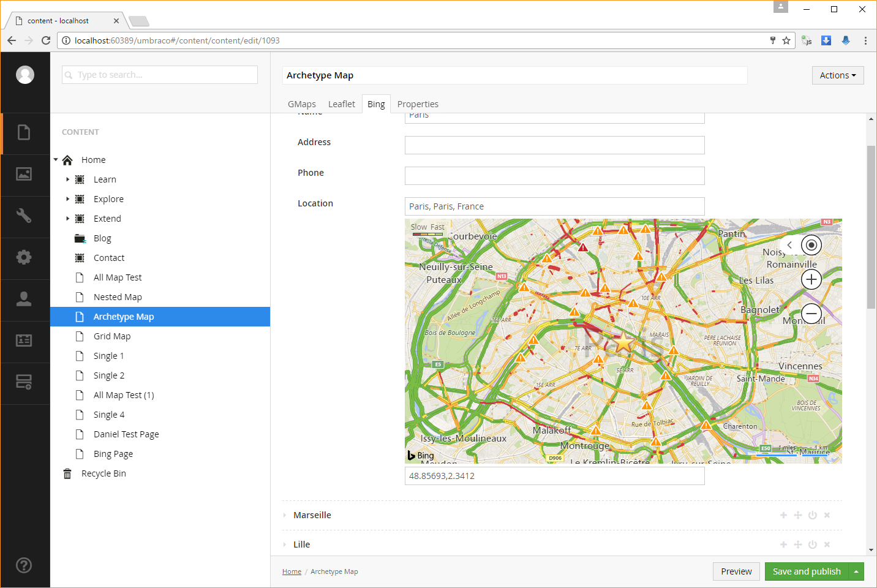Click the coordinates field 48.85693,2.3412

555,476
